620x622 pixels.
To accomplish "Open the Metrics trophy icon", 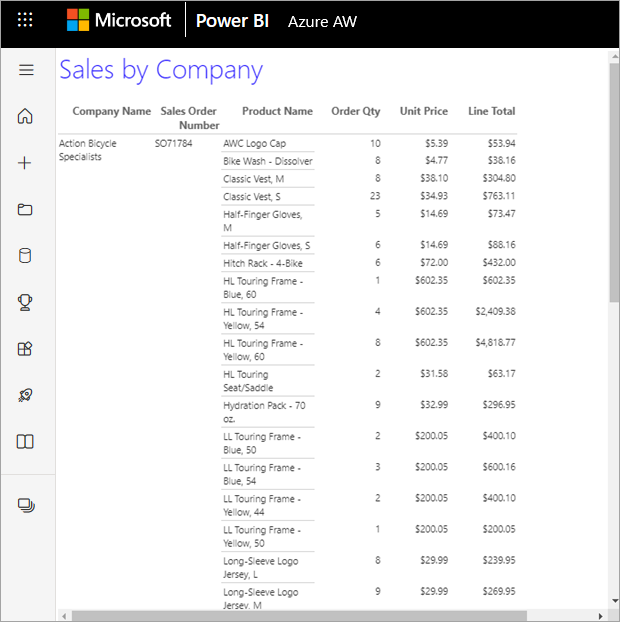I will [x=25, y=302].
